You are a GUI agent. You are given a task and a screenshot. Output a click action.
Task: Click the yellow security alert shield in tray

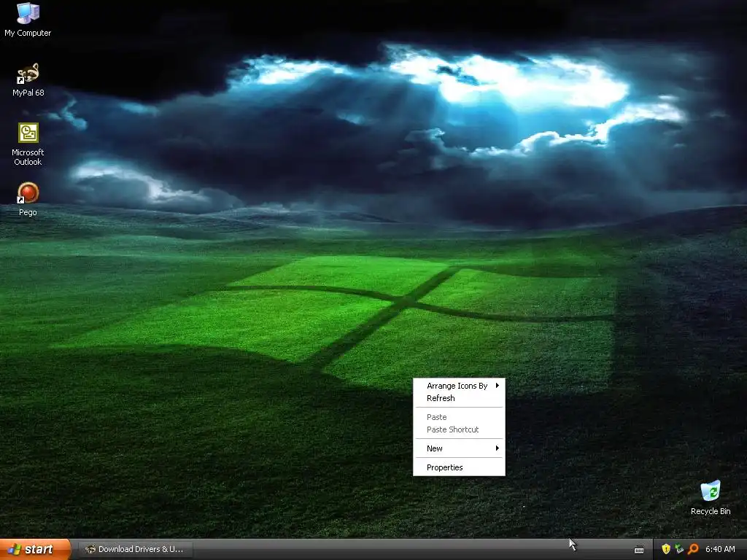pos(666,549)
